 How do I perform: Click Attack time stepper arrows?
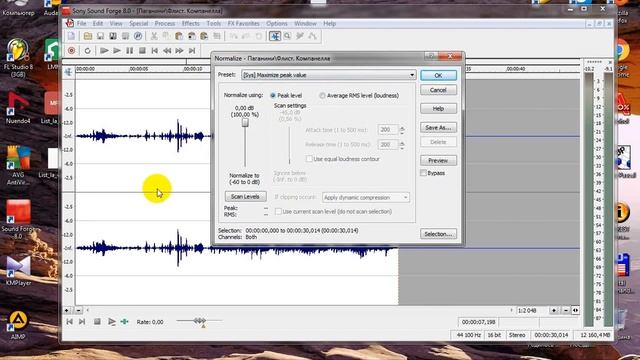click(402, 130)
